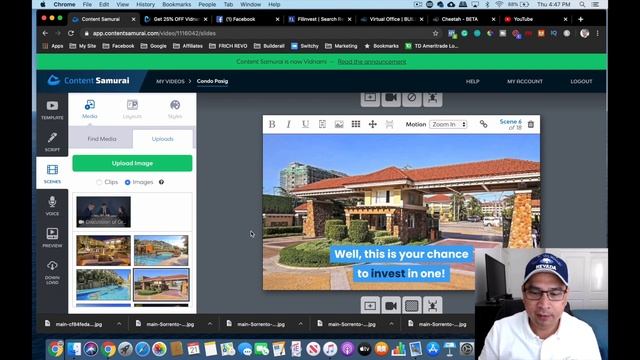This screenshot has height=360, width=640.
Task: Reload the page in Chrome
Action: pyautogui.click(x=71, y=33)
